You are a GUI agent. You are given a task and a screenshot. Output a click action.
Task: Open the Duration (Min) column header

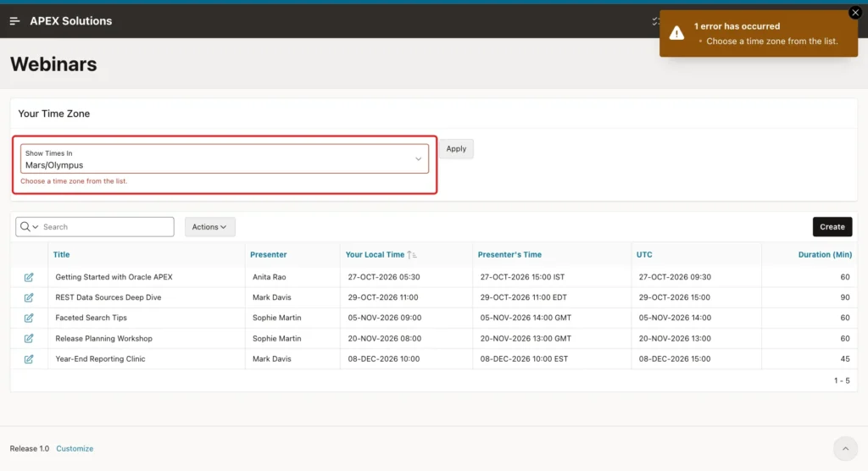(x=825, y=255)
